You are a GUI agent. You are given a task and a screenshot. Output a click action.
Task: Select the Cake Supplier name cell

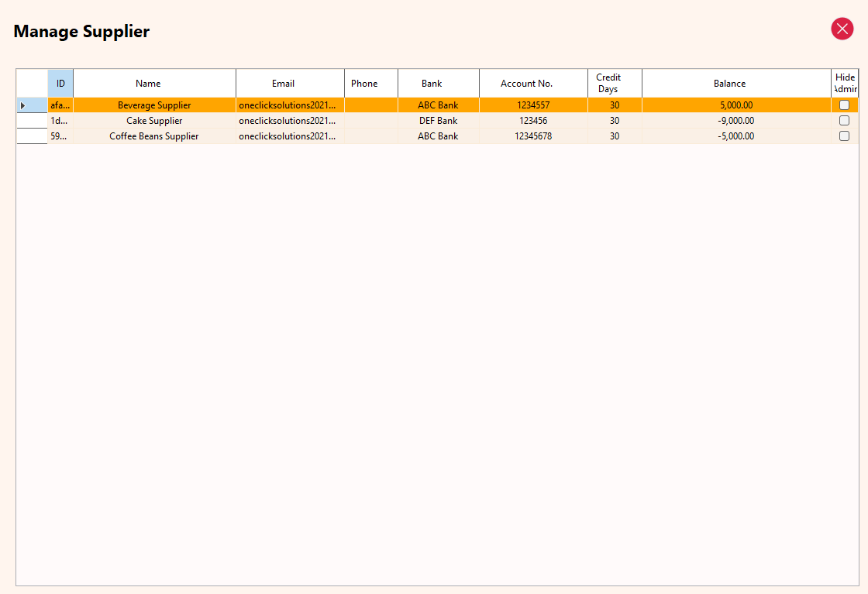[154, 121]
